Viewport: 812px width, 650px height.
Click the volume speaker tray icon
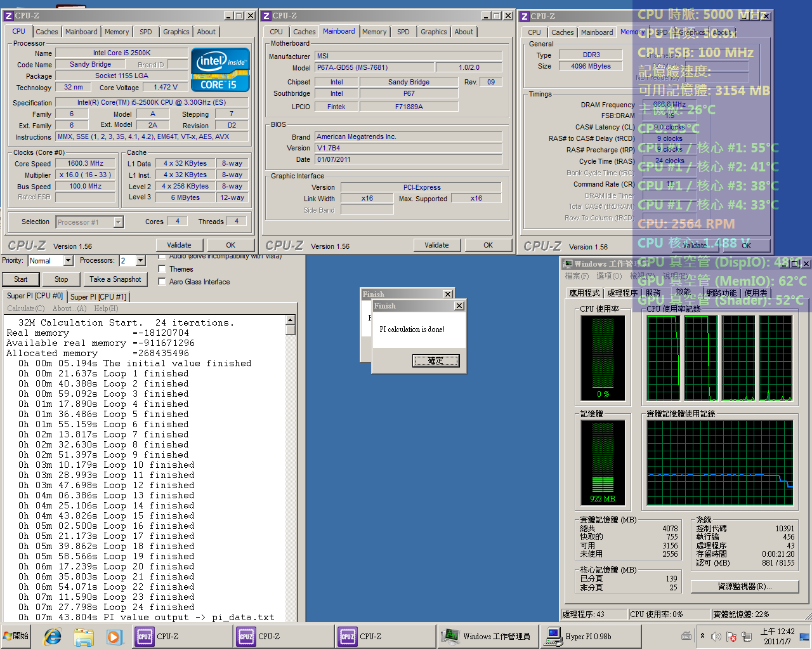coord(716,636)
